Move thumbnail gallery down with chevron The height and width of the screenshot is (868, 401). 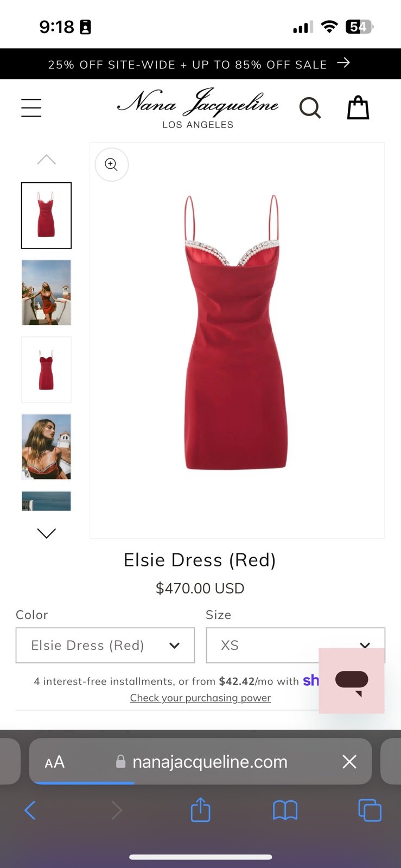[x=47, y=533]
